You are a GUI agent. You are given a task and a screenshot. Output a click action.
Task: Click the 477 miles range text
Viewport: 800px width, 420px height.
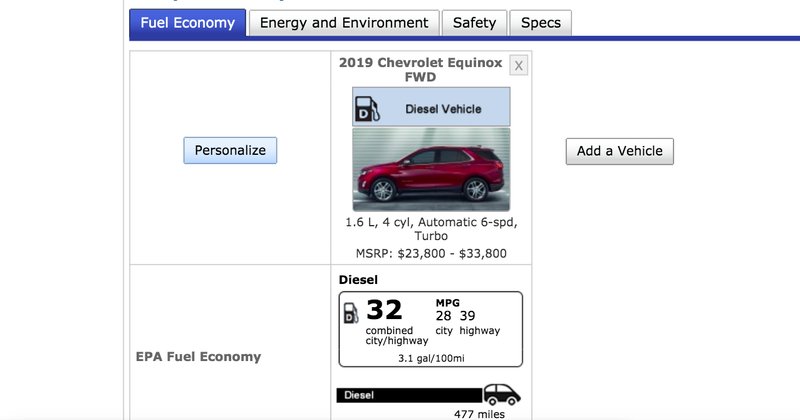(x=479, y=414)
